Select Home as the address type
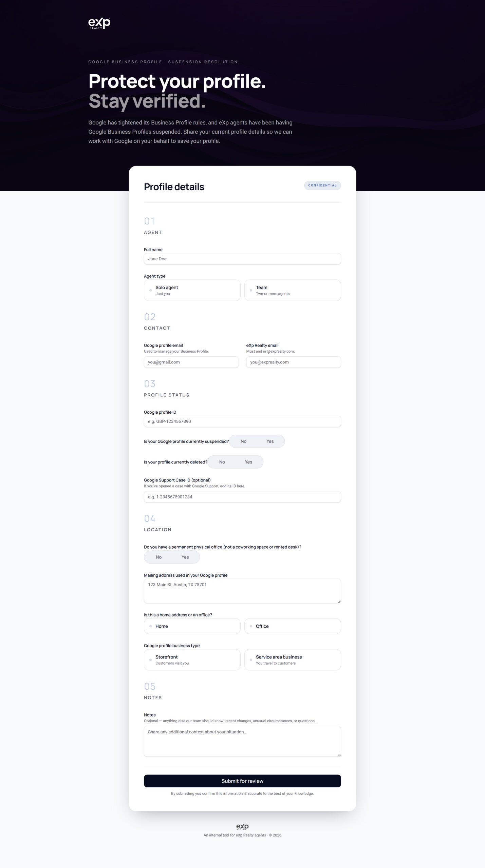Image resolution: width=485 pixels, height=868 pixels. pos(192,626)
